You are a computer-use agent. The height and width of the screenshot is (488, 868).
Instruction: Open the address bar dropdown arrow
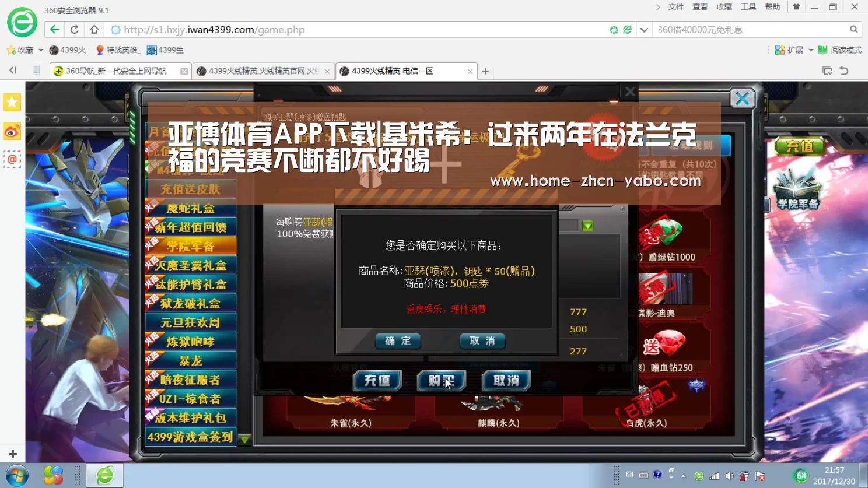[x=644, y=30]
